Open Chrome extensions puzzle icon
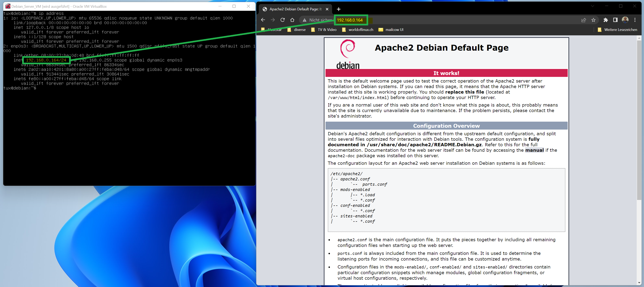644x287 pixels. point(606,20)
